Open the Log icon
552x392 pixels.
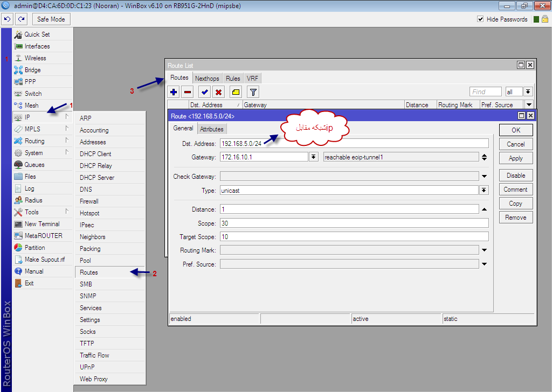point(18,188)
